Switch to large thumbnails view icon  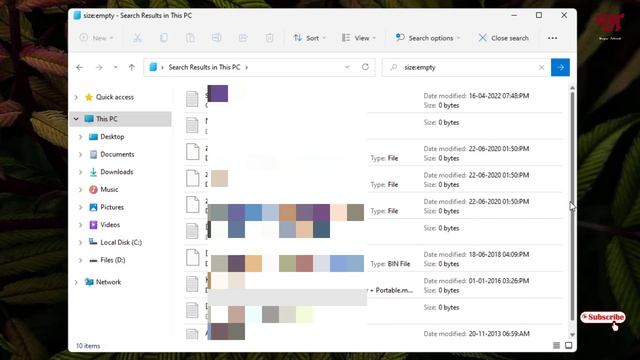569,346
